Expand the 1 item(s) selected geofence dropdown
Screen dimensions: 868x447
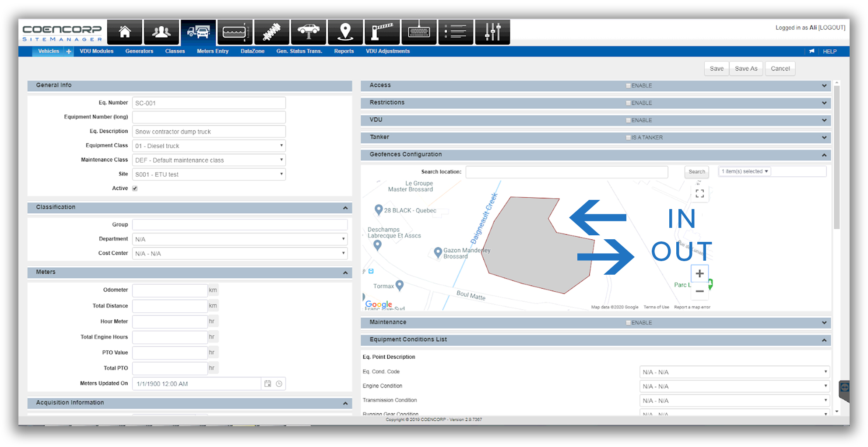coord(744,171)
